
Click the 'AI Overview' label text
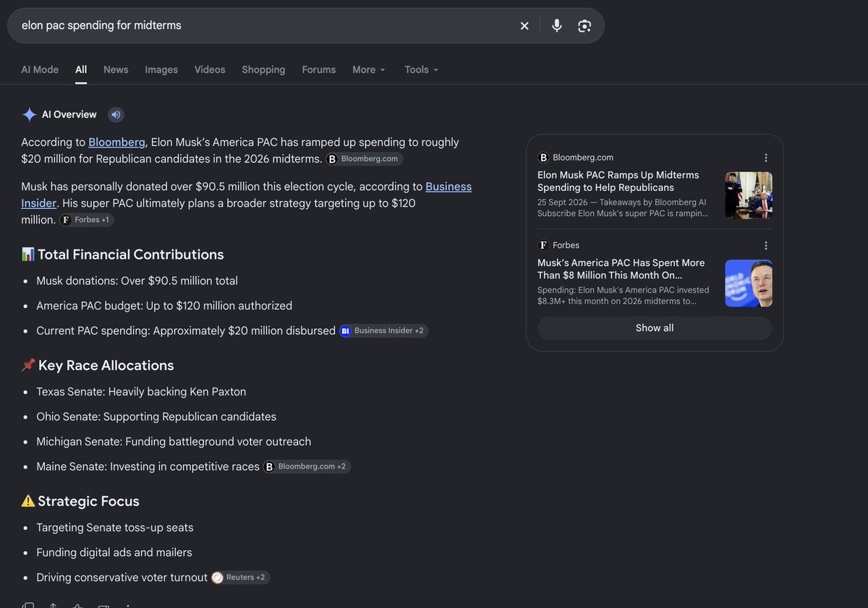click(x=69, y=114)
